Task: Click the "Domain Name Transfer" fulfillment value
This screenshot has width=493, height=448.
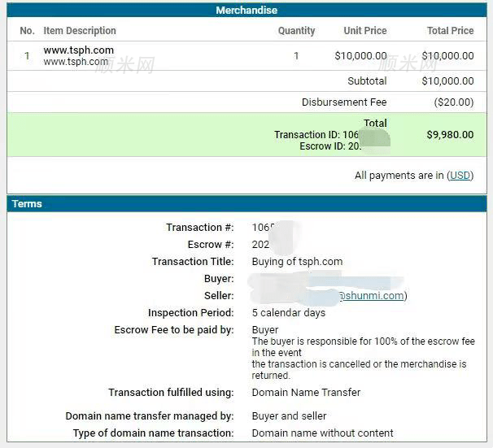Action: coord(306,393)
